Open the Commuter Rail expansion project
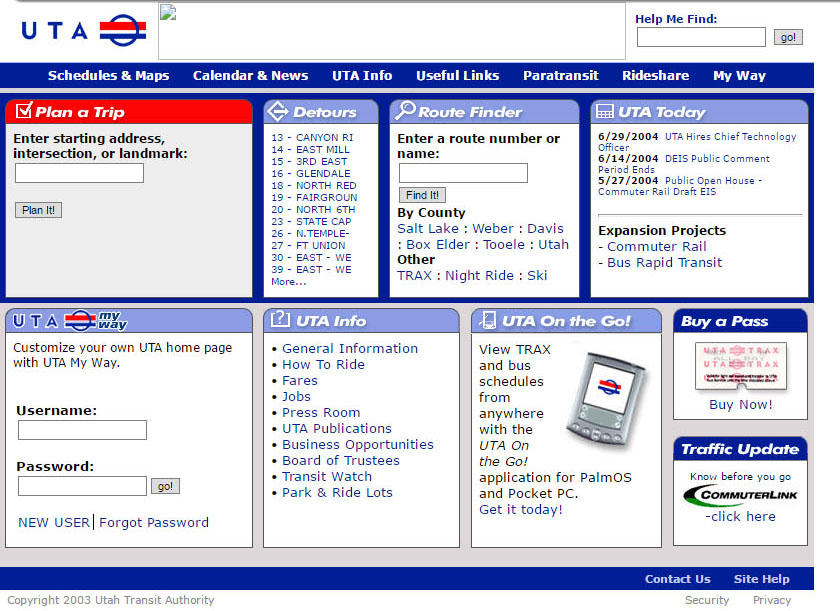The height and width of the screenshot is (611, 840). tap(657, 247)
